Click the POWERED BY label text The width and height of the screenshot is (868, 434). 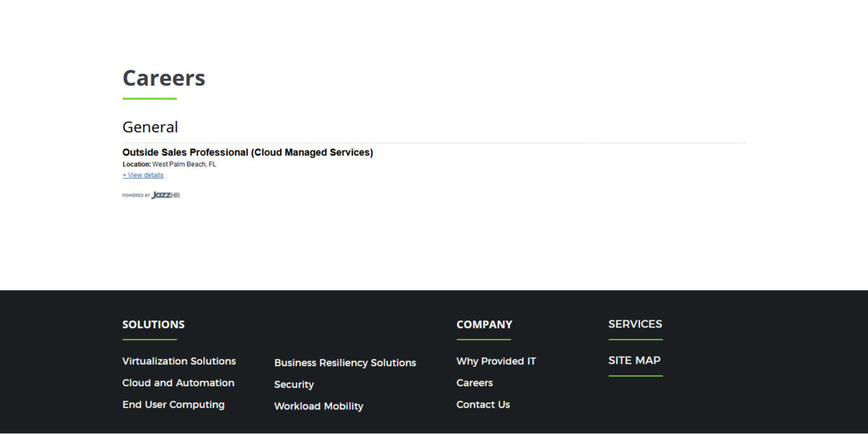pyautogui.click(x=136, y=195)
